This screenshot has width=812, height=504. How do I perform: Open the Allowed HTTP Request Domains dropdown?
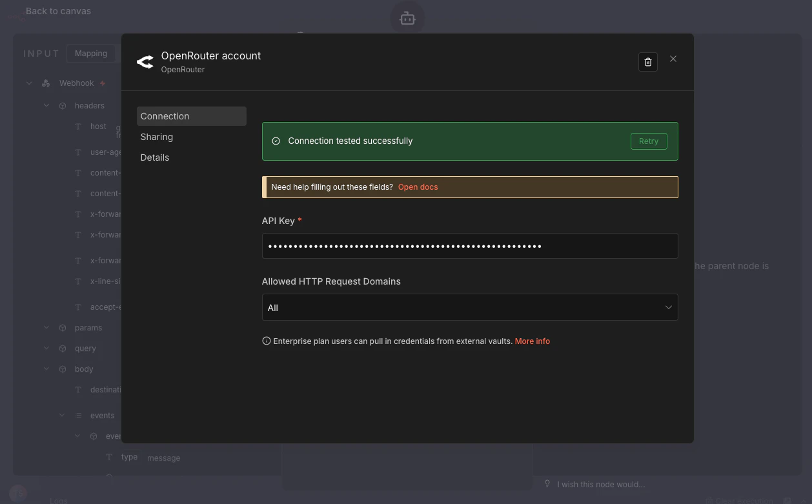[x=470, y=307]
